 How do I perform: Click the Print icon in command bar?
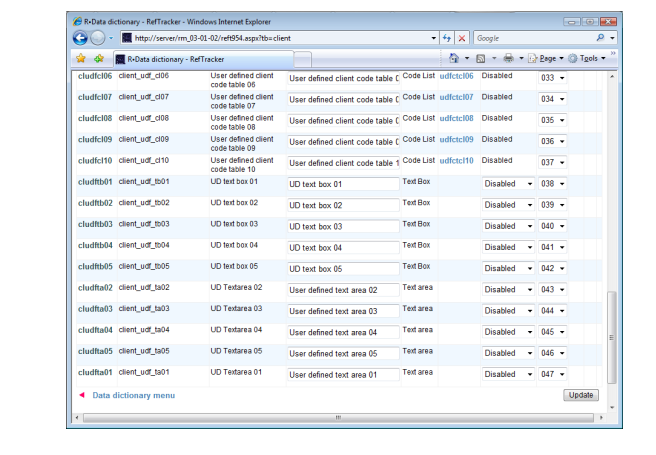(508, 58)
